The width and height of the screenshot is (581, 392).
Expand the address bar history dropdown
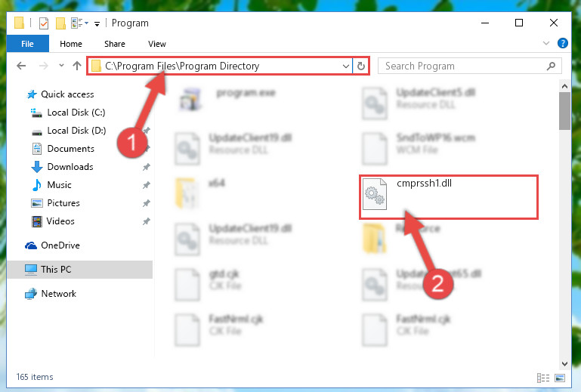coord(346,66)
